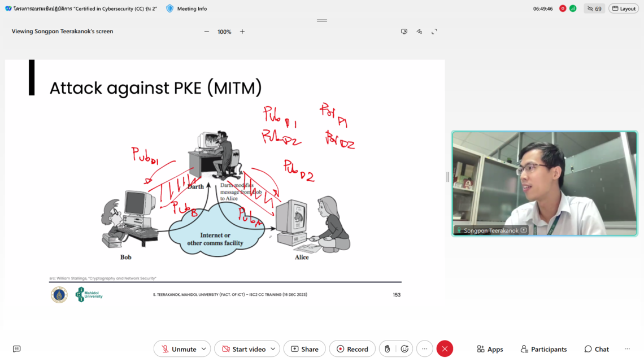Open the Chat panel
644x362 pixels.
[597, 349]
